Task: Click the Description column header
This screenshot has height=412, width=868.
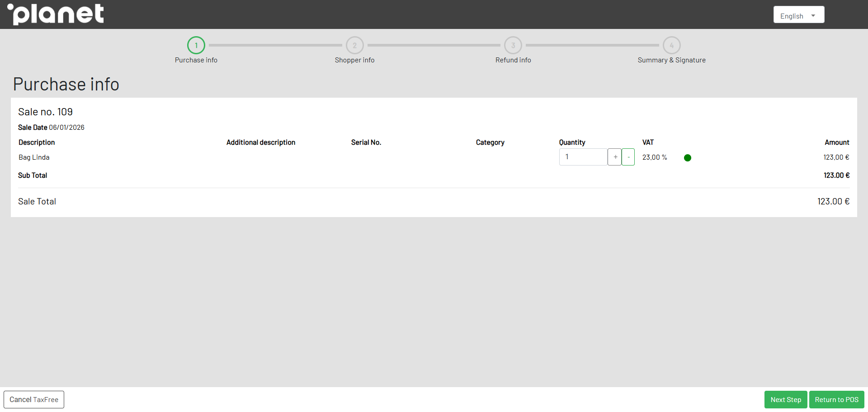Action: (37, 142)
